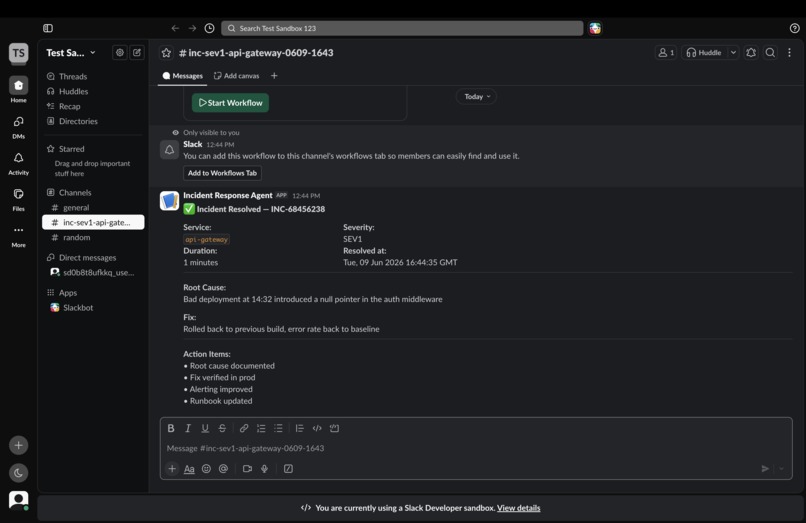Open the history clock icon
The width and height of the screenshot is (806, 523).
(209, 28)
